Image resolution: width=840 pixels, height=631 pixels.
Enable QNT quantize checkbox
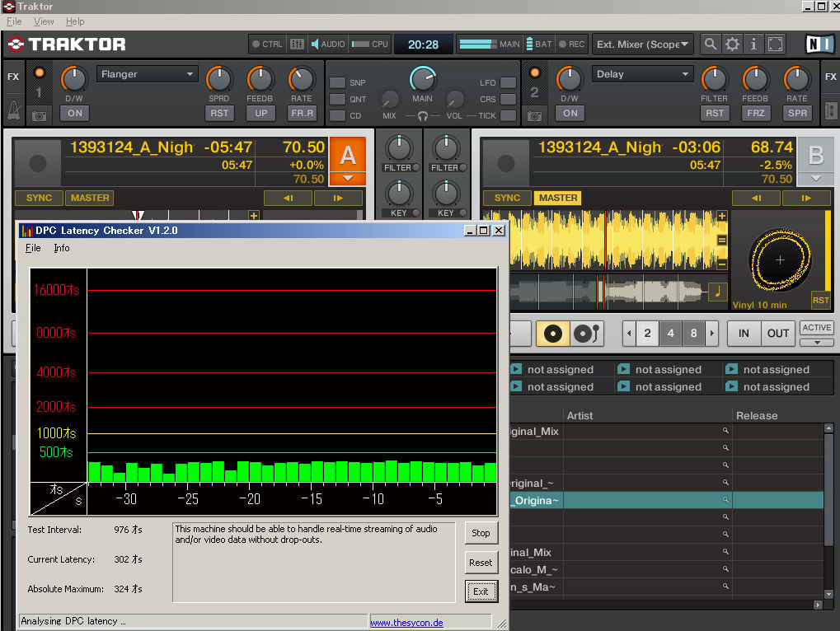click(337, 99)
